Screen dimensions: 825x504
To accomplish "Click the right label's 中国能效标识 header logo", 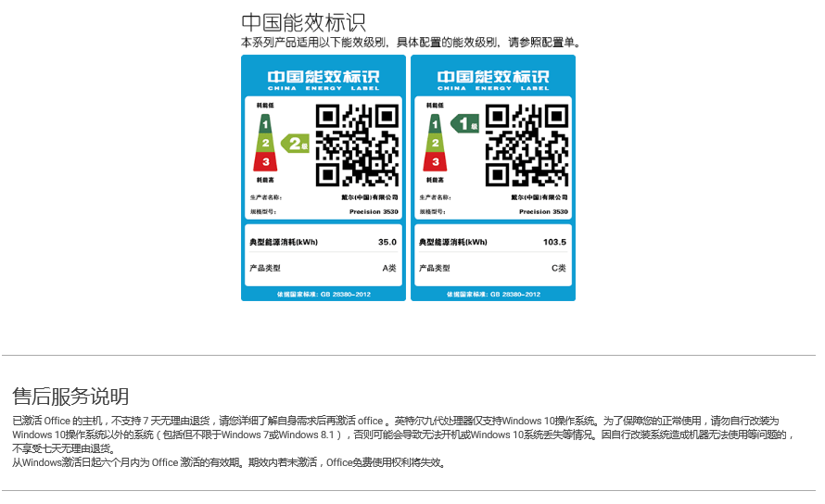I will tap(493, 78).
